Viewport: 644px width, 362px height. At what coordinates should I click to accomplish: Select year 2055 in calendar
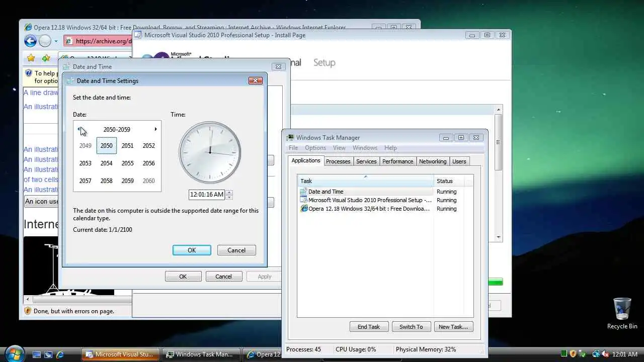[x=128, y=163]
